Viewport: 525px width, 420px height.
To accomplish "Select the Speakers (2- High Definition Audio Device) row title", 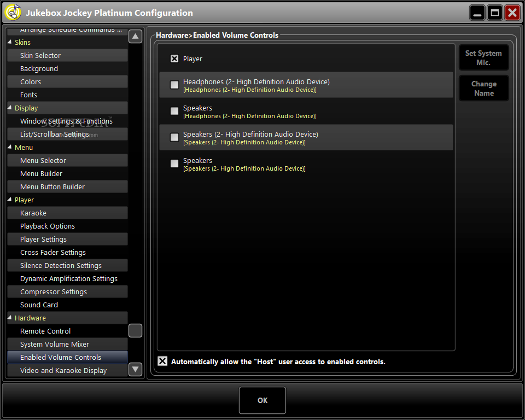I will click(x=250, y=135).
